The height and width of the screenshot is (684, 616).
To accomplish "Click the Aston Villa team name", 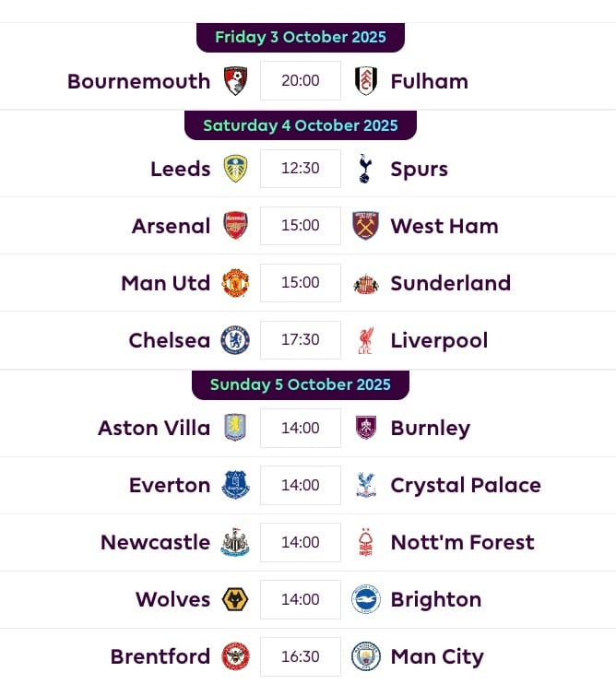I will (154, 428).
